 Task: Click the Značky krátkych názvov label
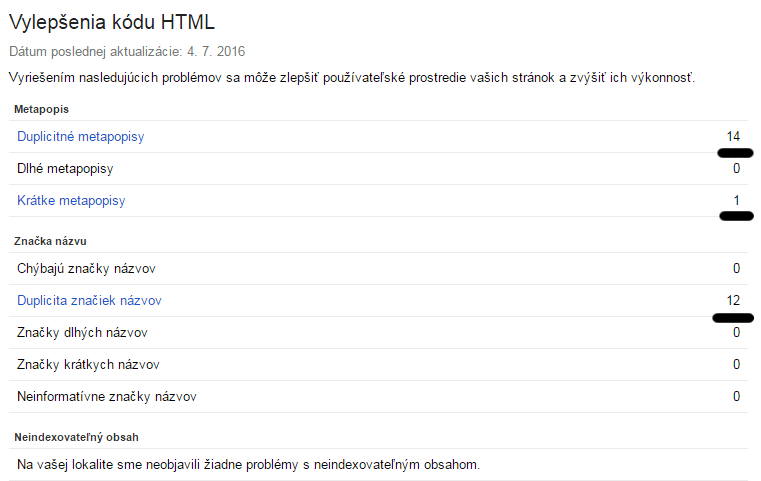88,365
